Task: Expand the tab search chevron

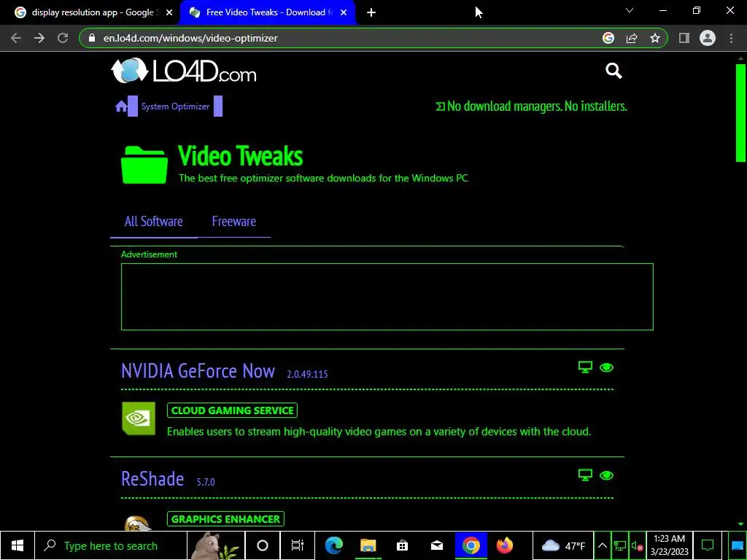Action: click(630, 10)
